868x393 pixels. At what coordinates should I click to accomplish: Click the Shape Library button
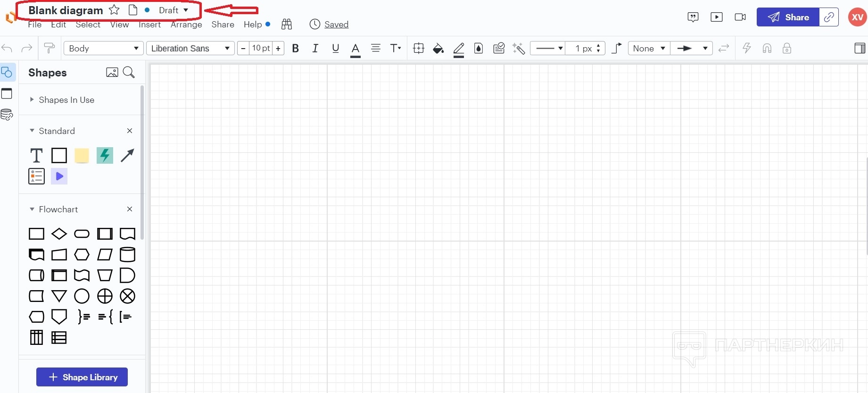[x=82, y=377]
